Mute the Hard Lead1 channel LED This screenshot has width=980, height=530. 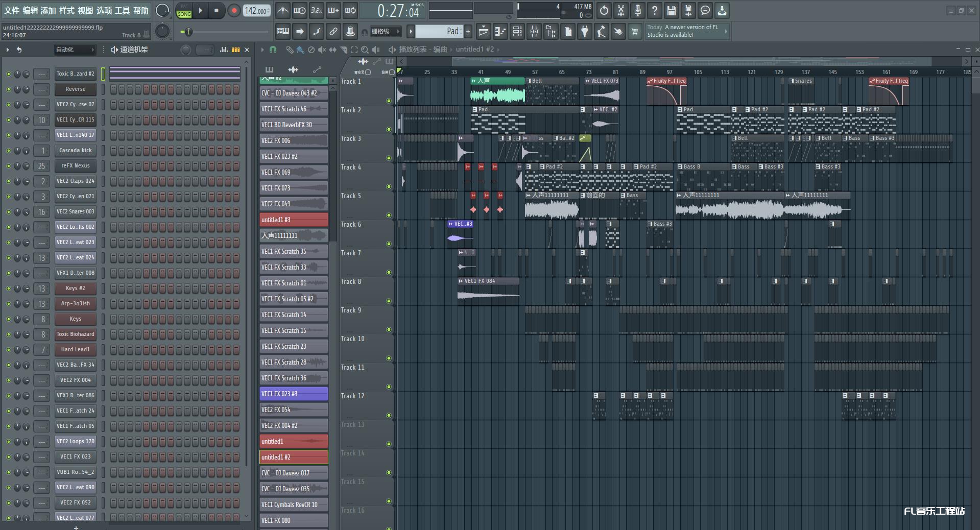8,350
